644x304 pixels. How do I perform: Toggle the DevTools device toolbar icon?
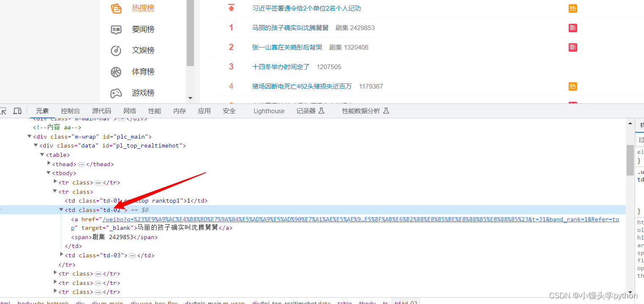coord(17,111)
